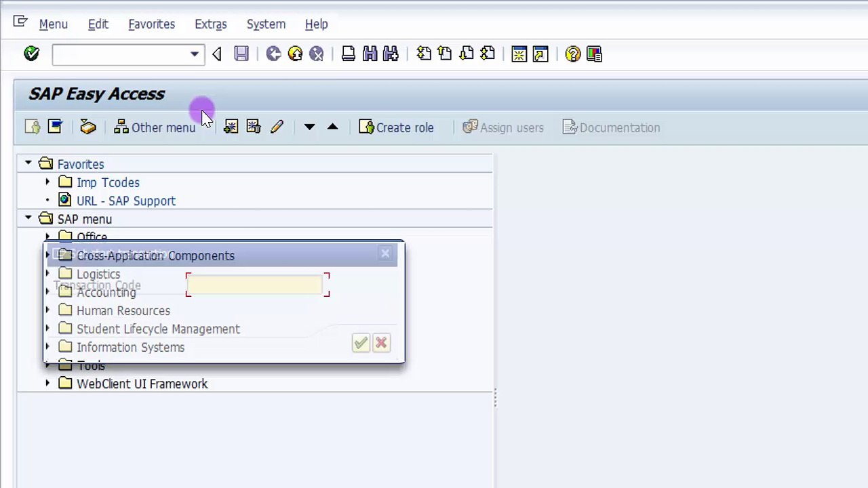Select the Favorites root node
868x488 pixels.
click(x=81, y=164)
